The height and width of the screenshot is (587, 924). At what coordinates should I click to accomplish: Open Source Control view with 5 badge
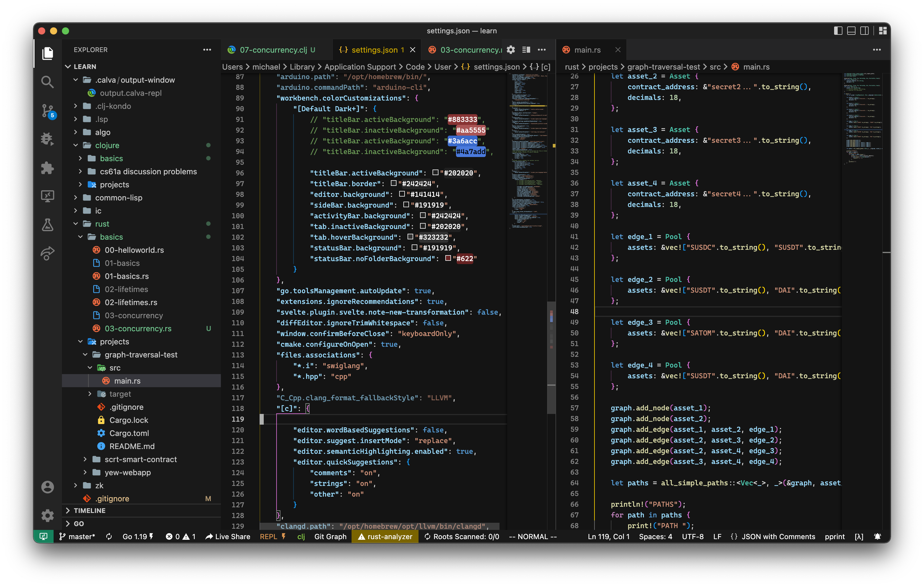47,110
